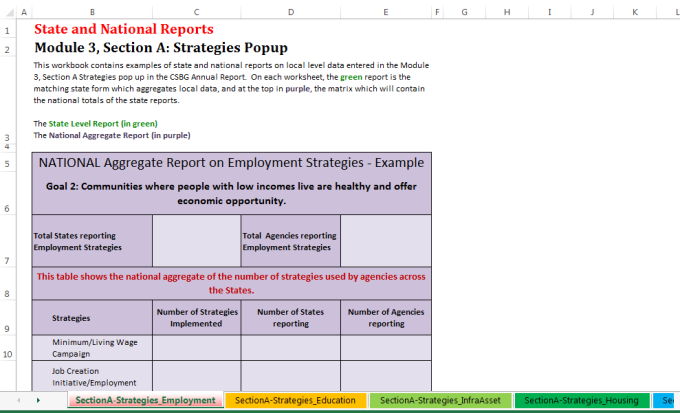Select the SectionA-Strategies_Employment sheet tab
680x413 pixels.
[x=145, y=400]
